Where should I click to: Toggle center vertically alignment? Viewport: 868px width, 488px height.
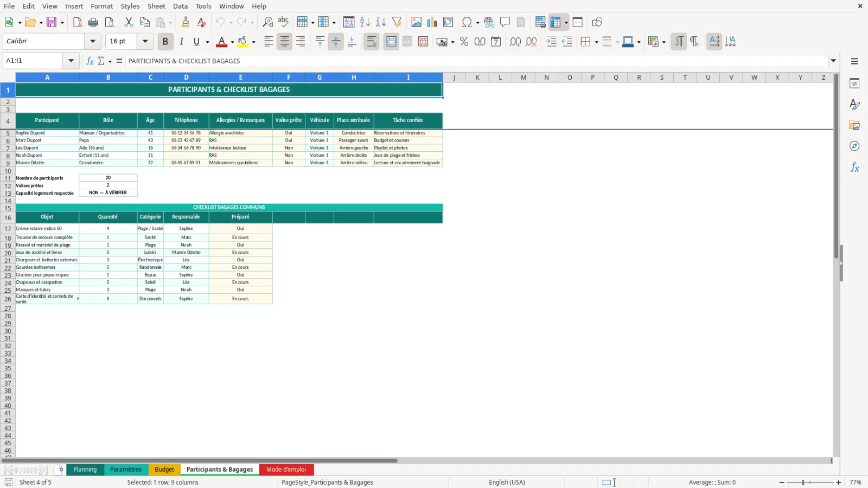coord(336,42)
